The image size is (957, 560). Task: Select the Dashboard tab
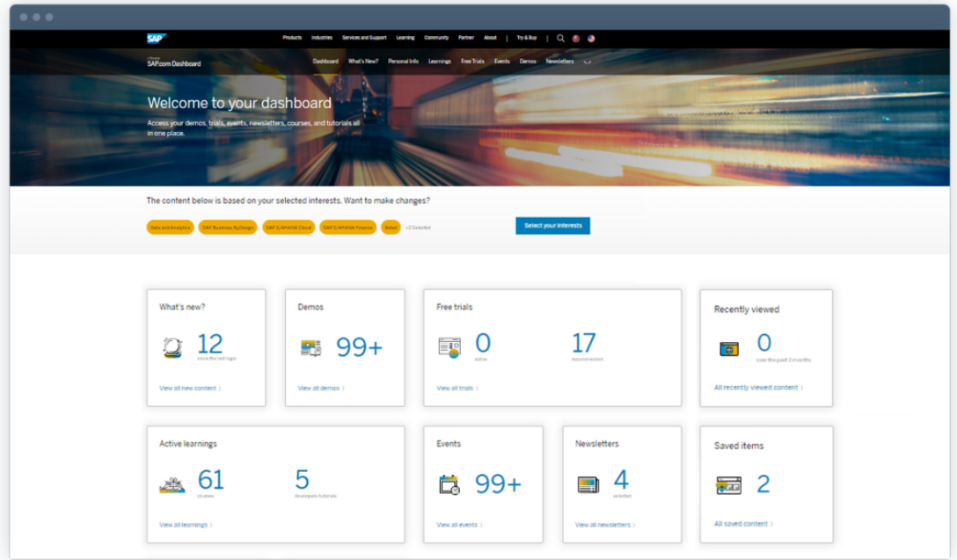coord(325,61)
